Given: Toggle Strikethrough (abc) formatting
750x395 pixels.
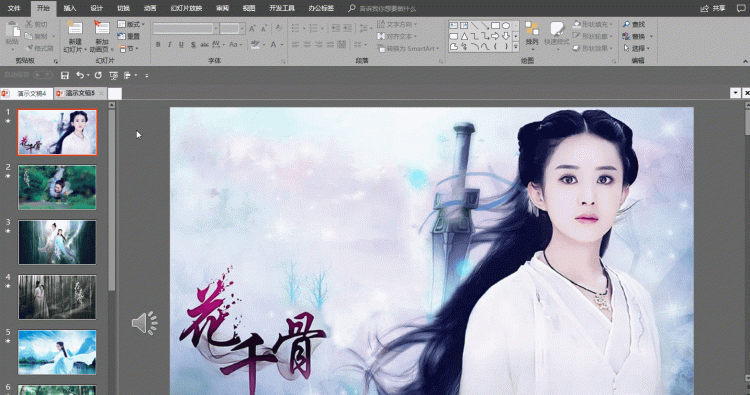Looking at the screenshot, I should click(x=204, y=44).
